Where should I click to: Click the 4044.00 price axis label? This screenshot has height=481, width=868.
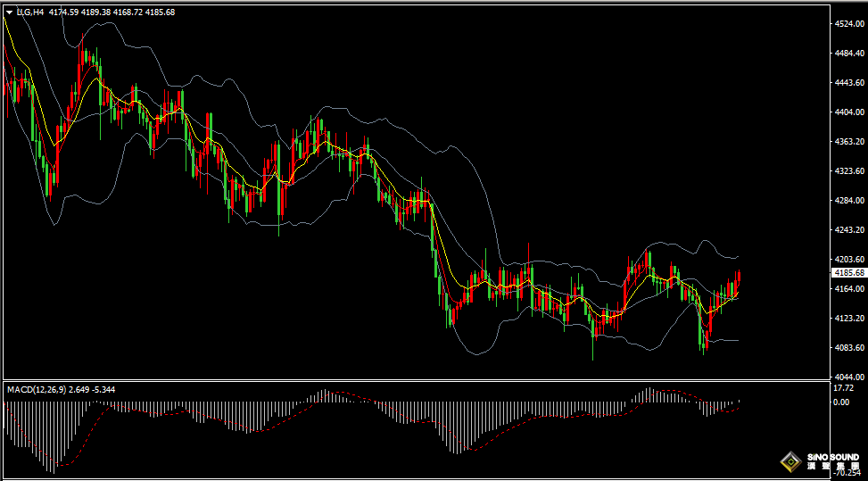coord(849,377)
